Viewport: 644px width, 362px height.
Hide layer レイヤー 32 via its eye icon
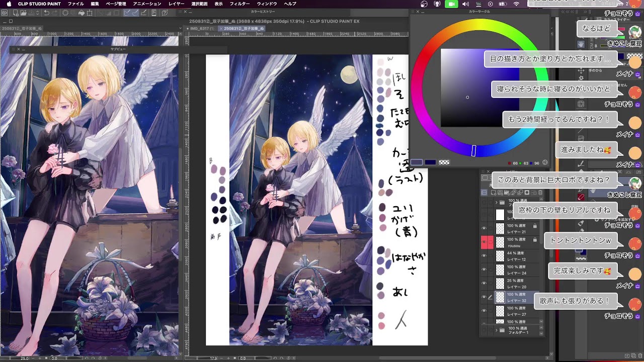pos(484,297)
